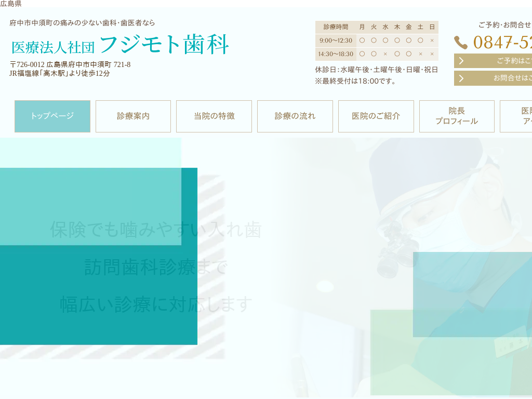View the 院長プロフィール page
The height and width of the screenshot is (399, 532).
point(457,116)
